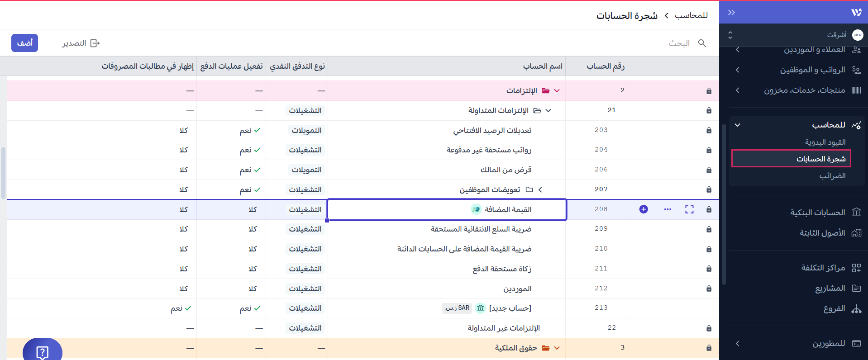Toggle payment activation 'نعم' for account 203
Screen dimensions: 868x360
250,130
